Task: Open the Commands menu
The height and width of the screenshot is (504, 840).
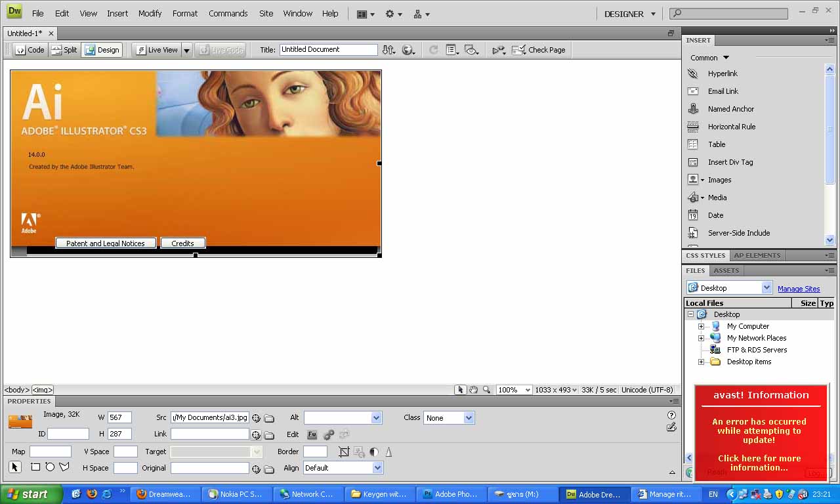Action: [228, 13]
